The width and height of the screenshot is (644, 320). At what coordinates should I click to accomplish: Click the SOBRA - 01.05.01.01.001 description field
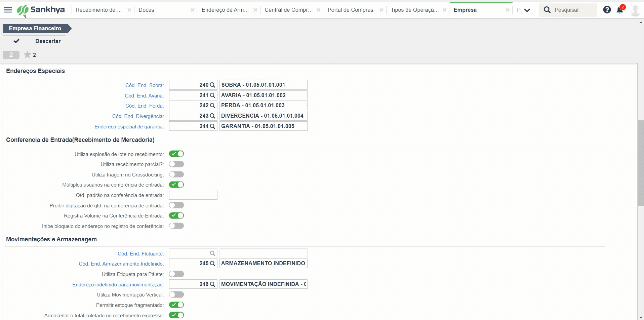coord(264,85)
